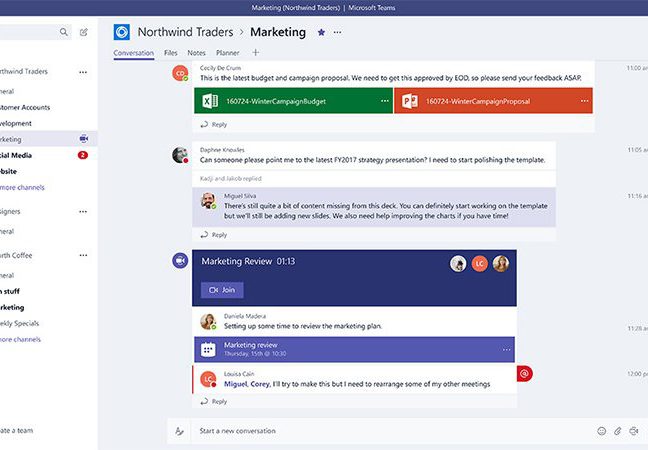Viewport: 648px width, 450px height.
Task: Expand more channels under Fourth Coffee
Action: point(20,339)
